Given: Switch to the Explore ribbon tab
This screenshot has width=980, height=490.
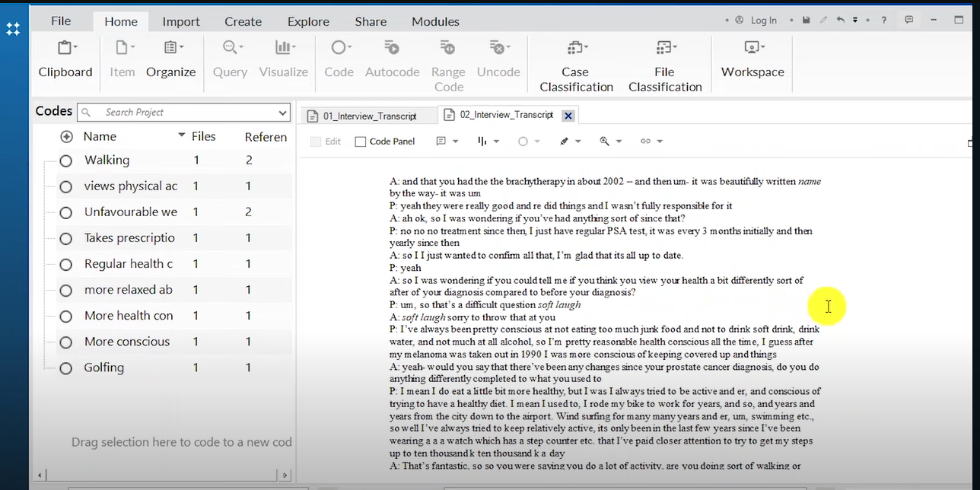Looking at the screenshot, I should [308, 21].
